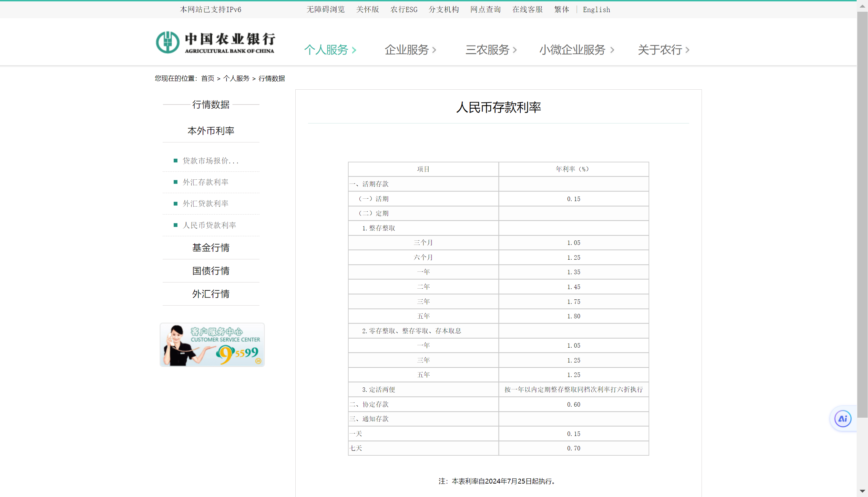Open 人民币贷款利率 sidebar item

point(209,225)
